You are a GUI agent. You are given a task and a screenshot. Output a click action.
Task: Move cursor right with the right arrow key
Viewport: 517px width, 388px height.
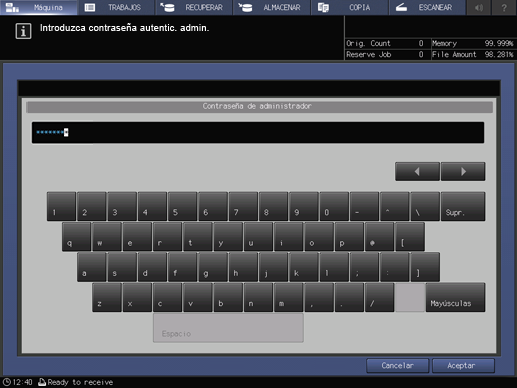pos(463,171)
